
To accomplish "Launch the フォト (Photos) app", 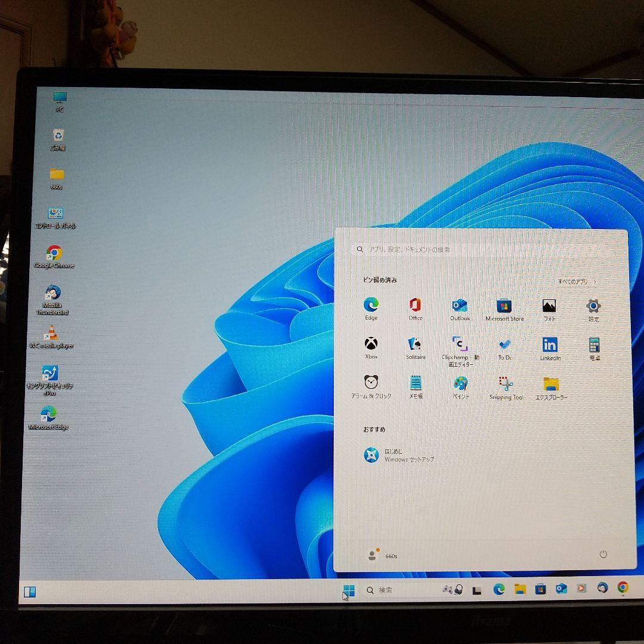I will [549, 305].
